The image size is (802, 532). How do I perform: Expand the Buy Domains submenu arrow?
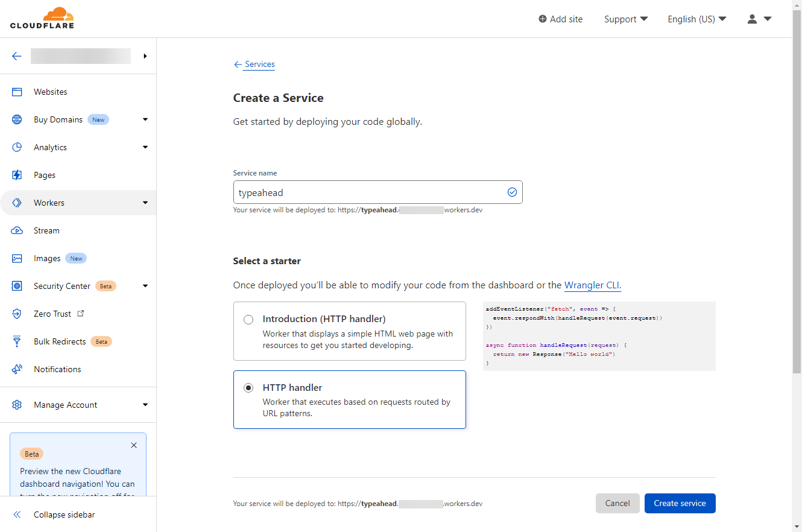(145, 119)
